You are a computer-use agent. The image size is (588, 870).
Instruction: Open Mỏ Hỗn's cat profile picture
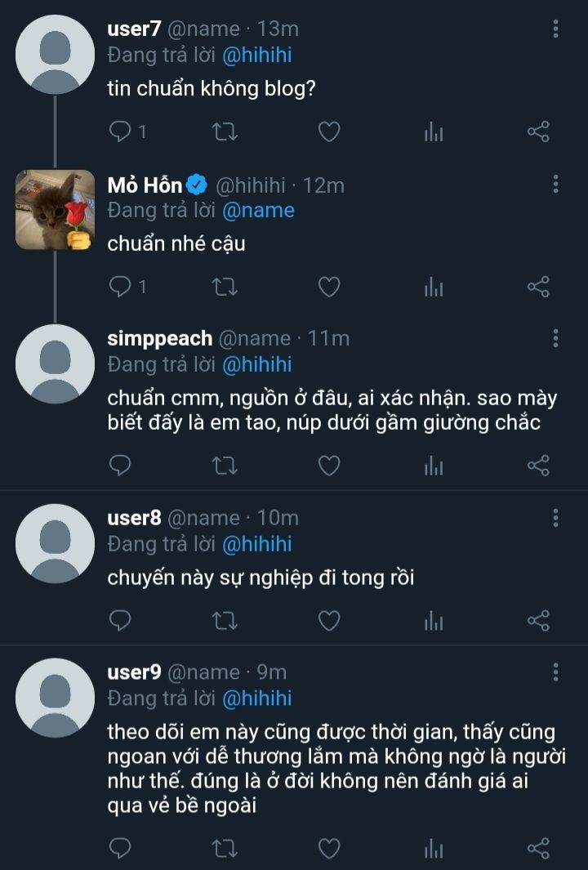point(56,209)
